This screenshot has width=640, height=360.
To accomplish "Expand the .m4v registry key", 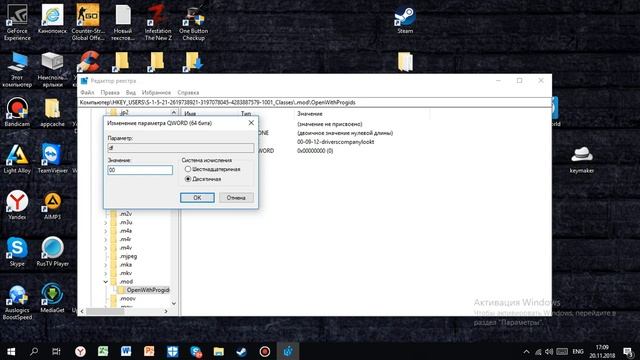I will [106, 248].
